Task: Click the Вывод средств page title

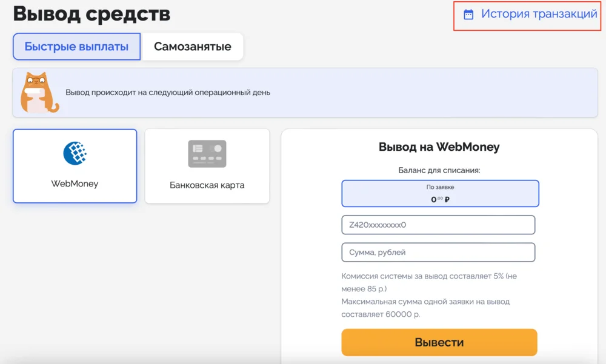Action: (91, 14)
